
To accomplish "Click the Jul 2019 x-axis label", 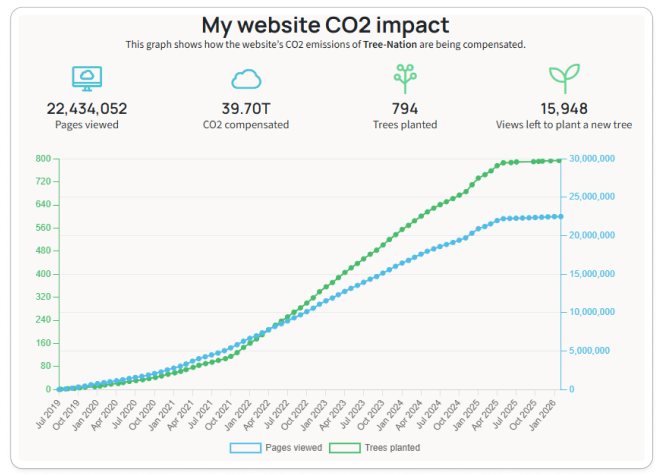I will 45,410.
